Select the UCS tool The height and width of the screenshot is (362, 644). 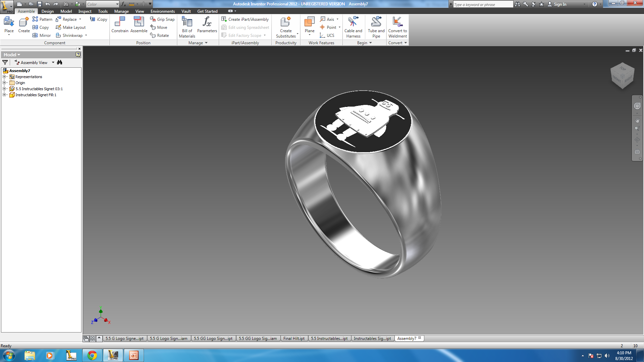tap(327, 35)
